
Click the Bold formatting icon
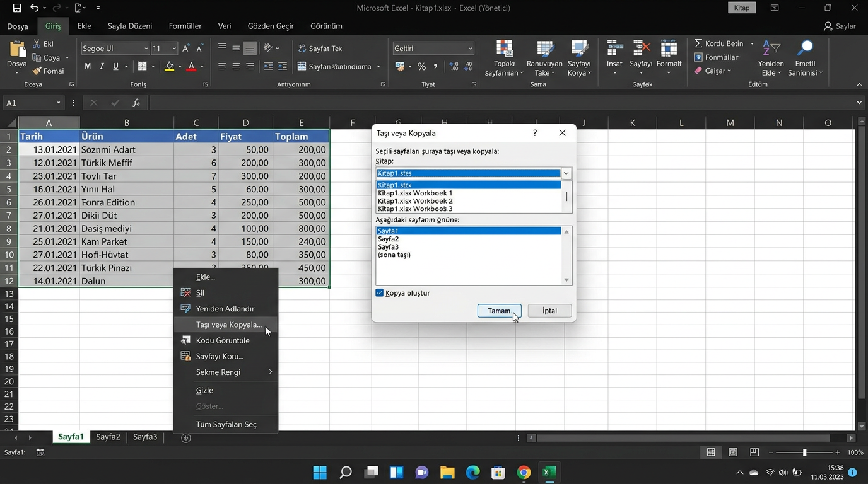click(88, 66)
